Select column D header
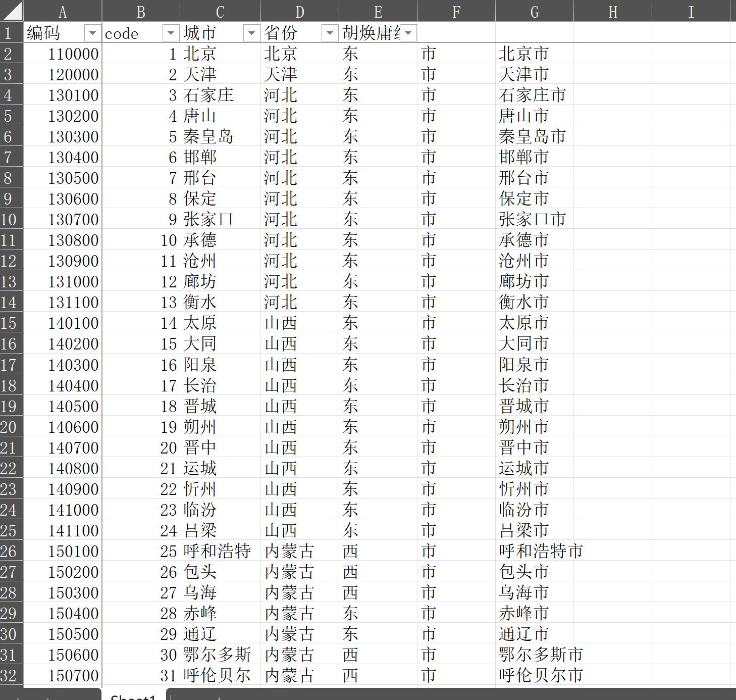 click(300, 11)
